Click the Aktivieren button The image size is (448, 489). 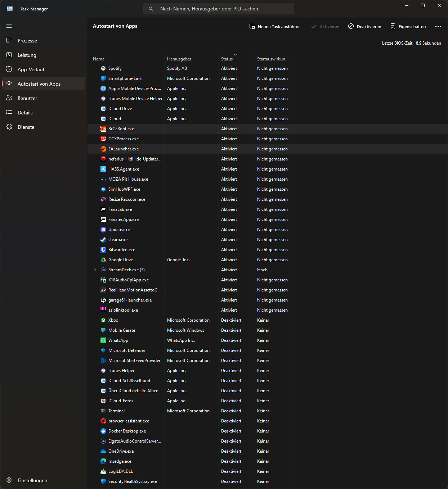pyautogui.click(x=325, y=27)
